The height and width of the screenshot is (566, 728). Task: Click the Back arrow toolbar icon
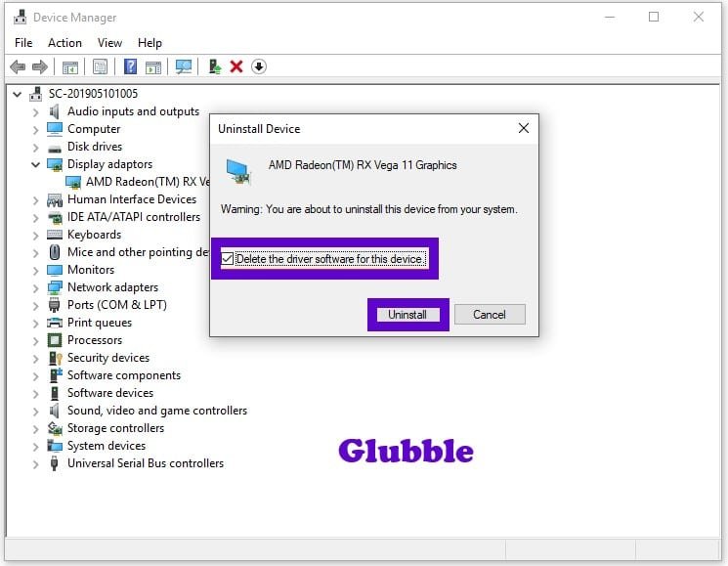coord(18,66)
